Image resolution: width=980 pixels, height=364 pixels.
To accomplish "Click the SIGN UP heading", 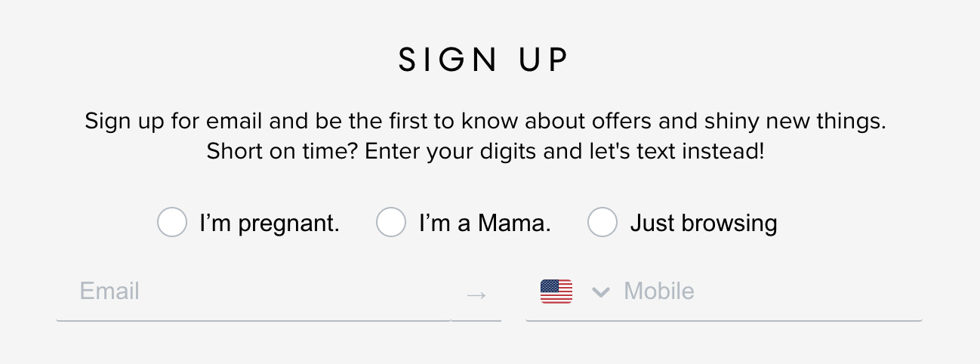I will 484,60.
